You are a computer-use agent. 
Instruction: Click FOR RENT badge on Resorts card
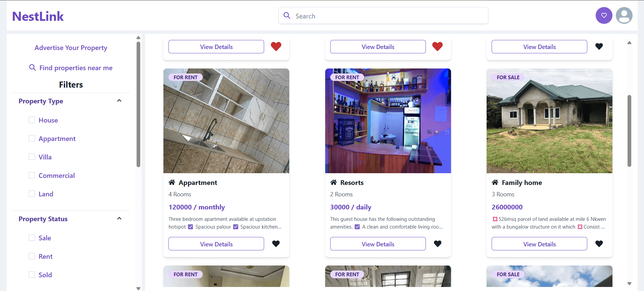(x=347, y=77)
